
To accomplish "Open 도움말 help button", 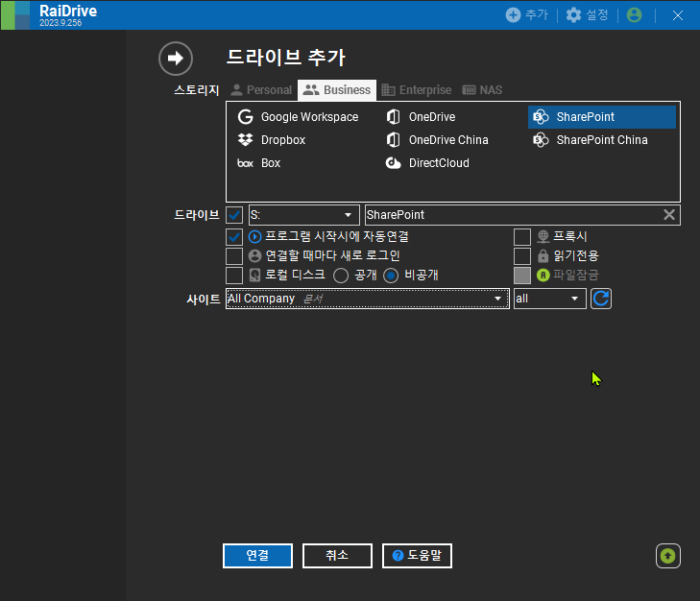I will 417,556.
